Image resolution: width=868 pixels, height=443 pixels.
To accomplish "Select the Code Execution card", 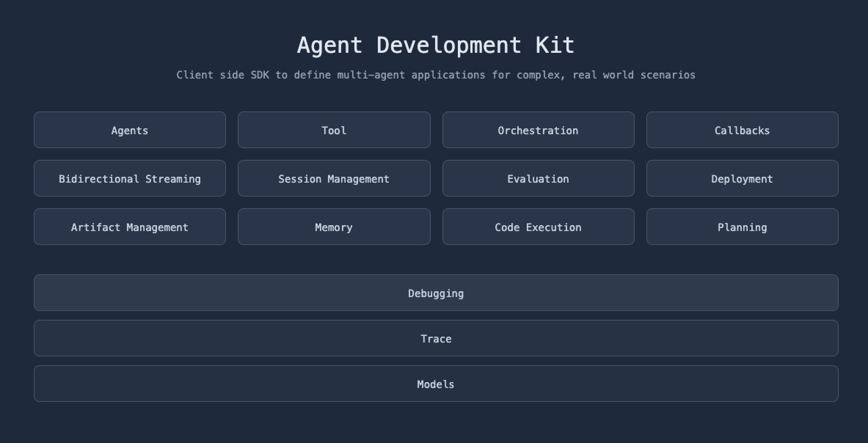I will pos(538,227).
